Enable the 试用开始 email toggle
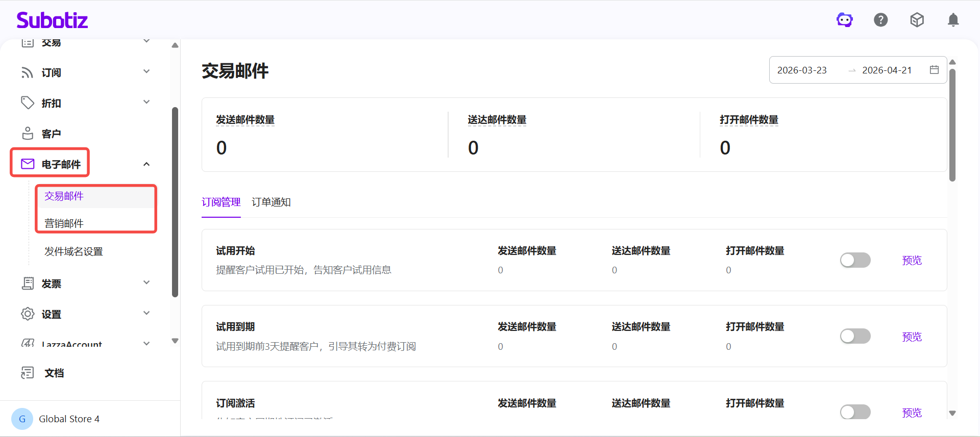 [855, 260]
